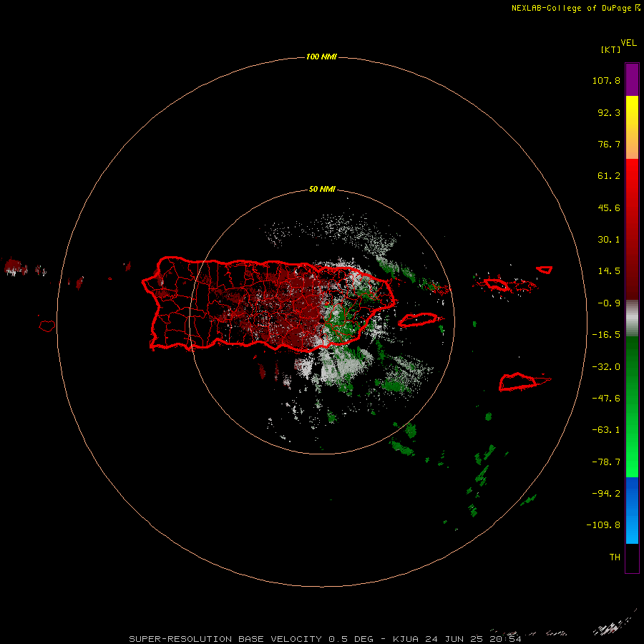Click the 76.7 legend value
Screen dimensions: 644x644
[609, 144]
